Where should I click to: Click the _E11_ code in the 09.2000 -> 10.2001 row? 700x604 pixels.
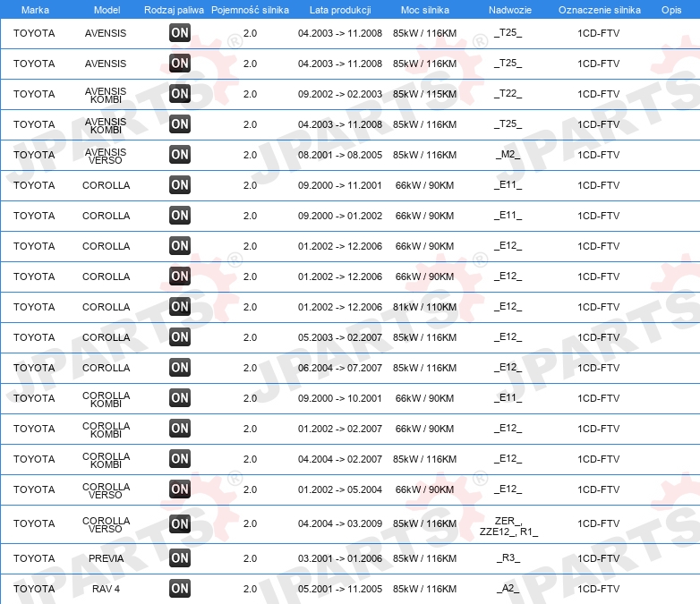point(508,397)
